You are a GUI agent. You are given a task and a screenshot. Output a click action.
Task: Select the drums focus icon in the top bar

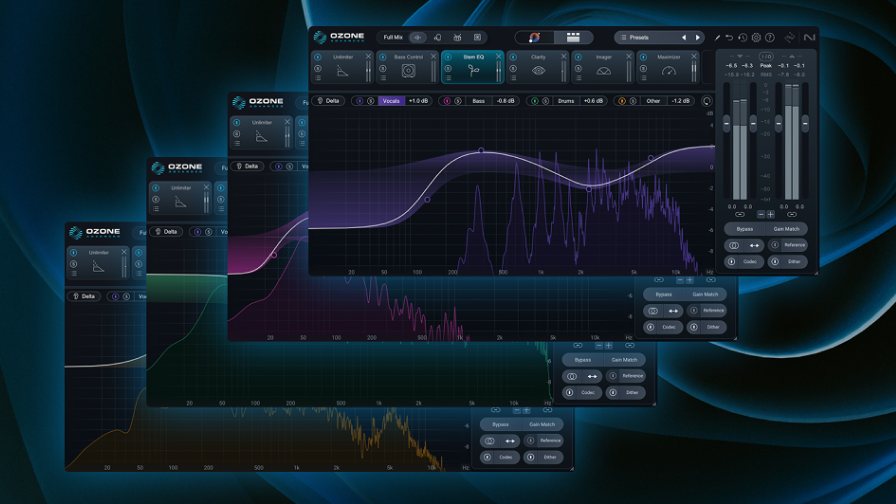(x=457, y=37)
